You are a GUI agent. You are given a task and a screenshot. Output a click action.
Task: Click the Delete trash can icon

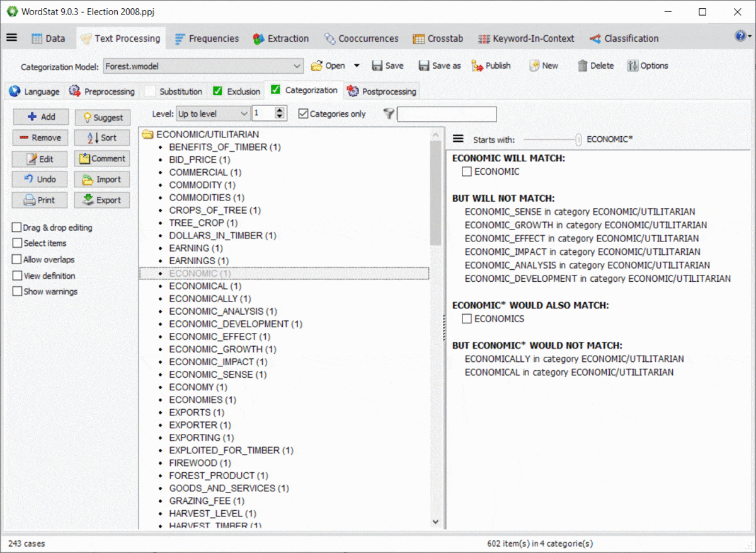tap(583, 66)
